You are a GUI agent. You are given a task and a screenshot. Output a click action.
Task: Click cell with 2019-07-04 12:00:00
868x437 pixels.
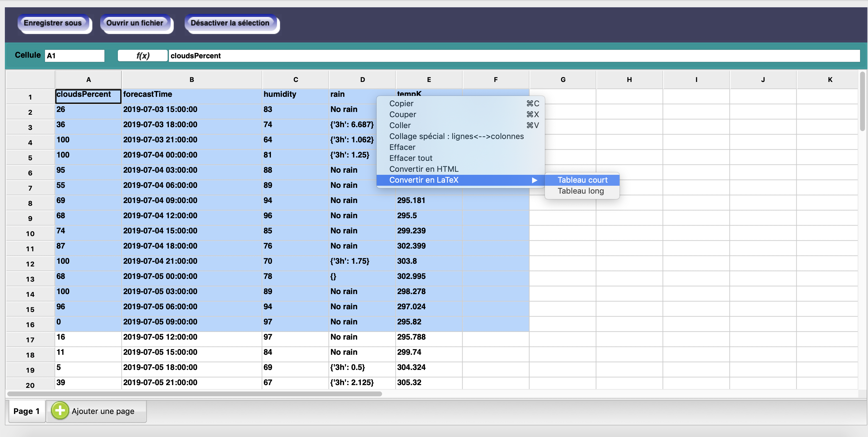tap(192, 218)
